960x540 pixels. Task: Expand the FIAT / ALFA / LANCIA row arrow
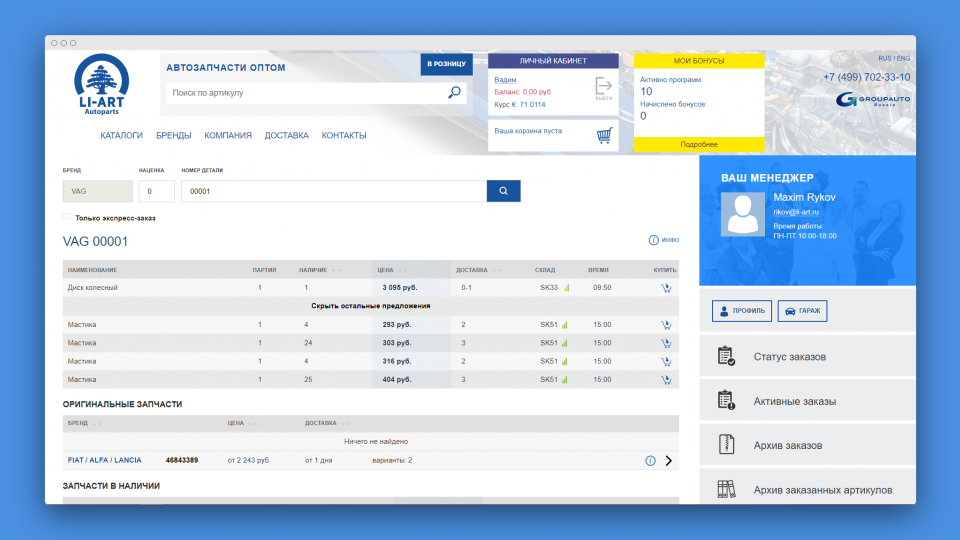(x=668, y=461)
